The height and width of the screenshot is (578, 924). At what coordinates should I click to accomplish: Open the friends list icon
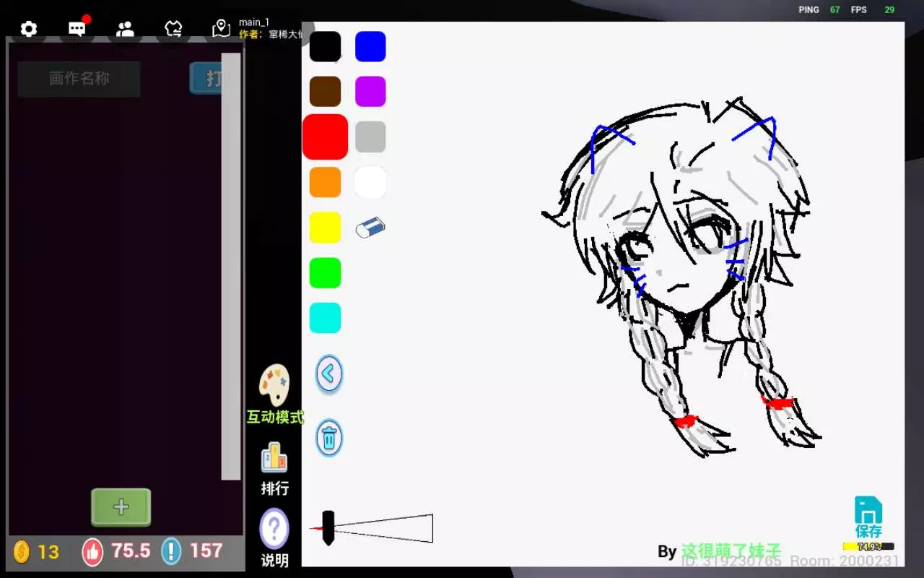pos(125,29)
